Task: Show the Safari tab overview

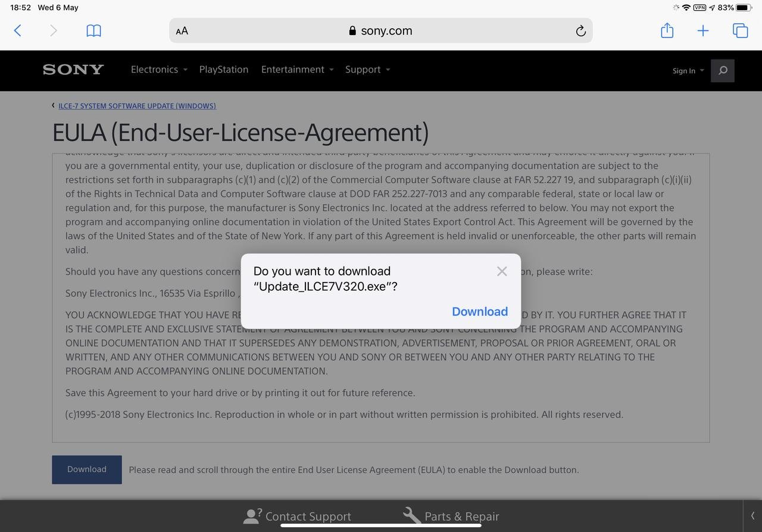Action: tap(740, 31)
